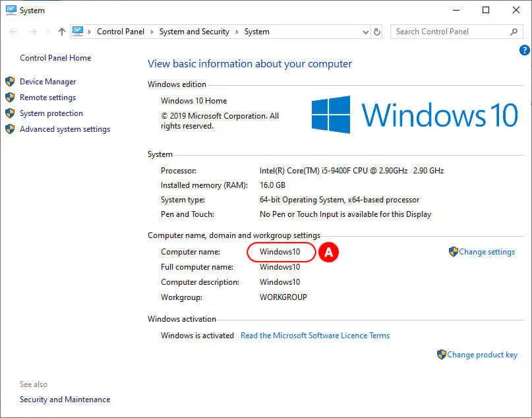Click Change product key link
Image resolution: width=532 pixels, height=418 pixels.
click(x=482, y=355)
